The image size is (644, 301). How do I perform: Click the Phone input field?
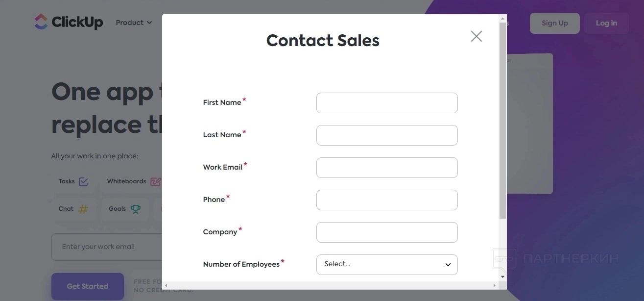387,200
